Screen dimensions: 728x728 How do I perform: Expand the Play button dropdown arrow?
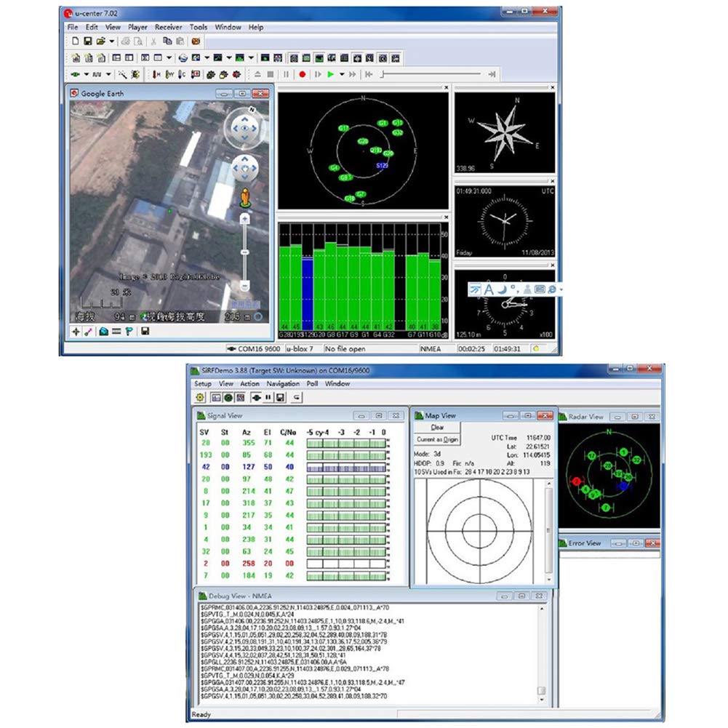tap(341, 74)
